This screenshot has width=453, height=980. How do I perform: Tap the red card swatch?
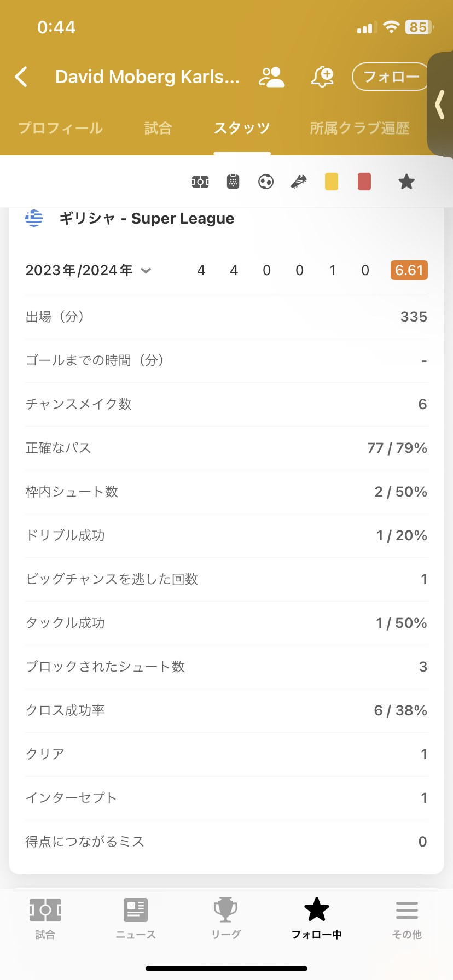(364, 182)
